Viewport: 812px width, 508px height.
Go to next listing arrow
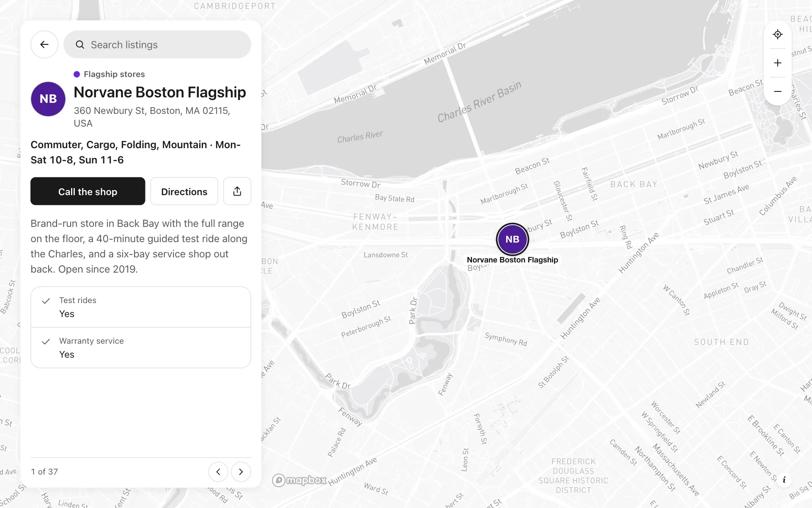241,472
